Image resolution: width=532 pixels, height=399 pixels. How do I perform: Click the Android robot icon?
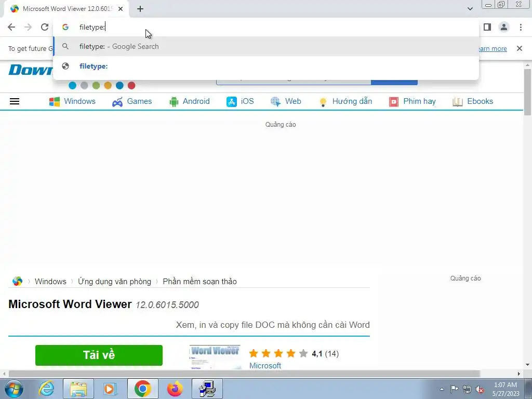(174, 102)
